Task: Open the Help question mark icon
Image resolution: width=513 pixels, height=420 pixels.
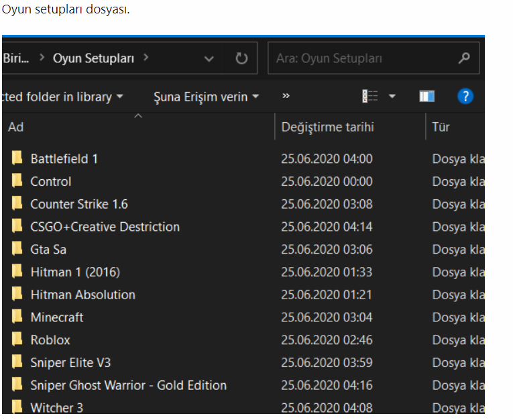Action: pos(465,97)
